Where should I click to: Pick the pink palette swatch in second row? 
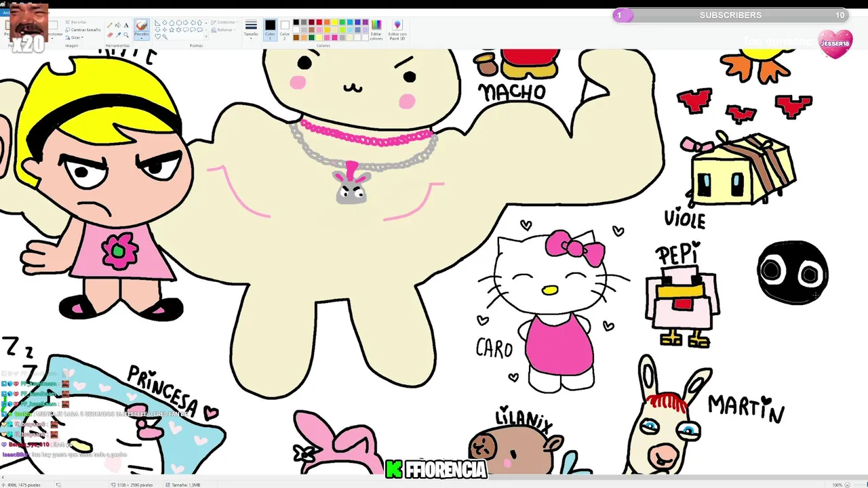(319, 30)
